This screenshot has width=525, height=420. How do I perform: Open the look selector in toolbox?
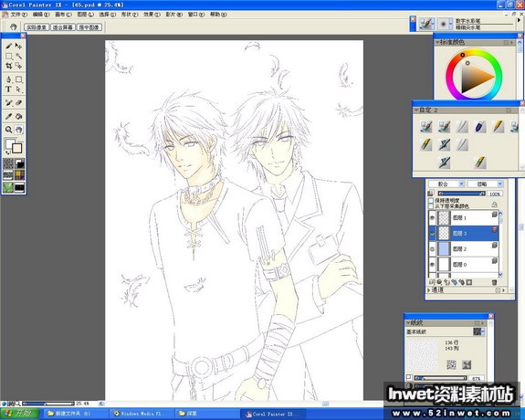point(8,187)
